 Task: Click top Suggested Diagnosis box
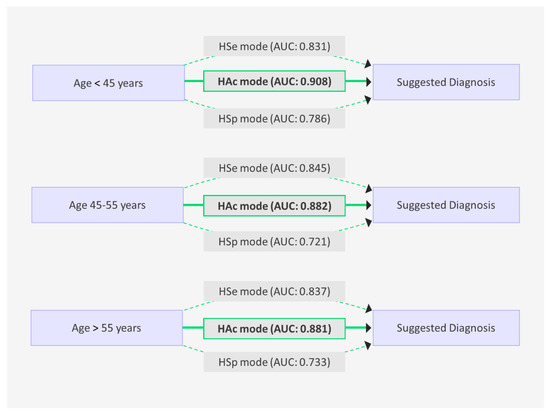click(x=446, y=82)
